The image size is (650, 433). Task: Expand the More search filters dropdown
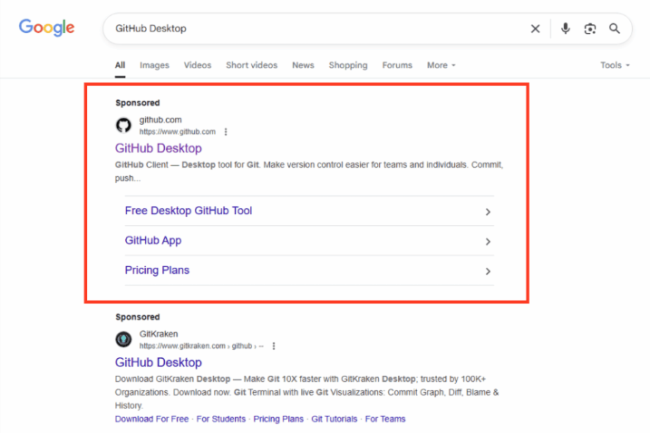click(441, 66)
